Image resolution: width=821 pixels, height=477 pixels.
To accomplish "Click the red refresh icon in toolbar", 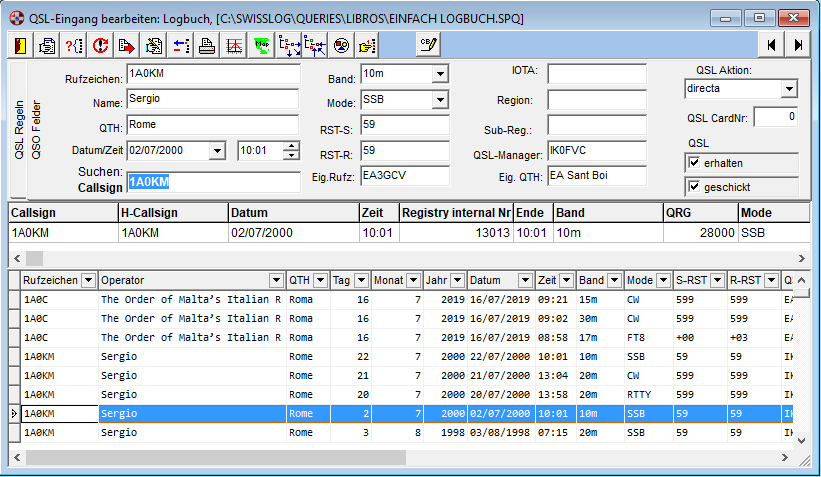I will click(100, 45).
